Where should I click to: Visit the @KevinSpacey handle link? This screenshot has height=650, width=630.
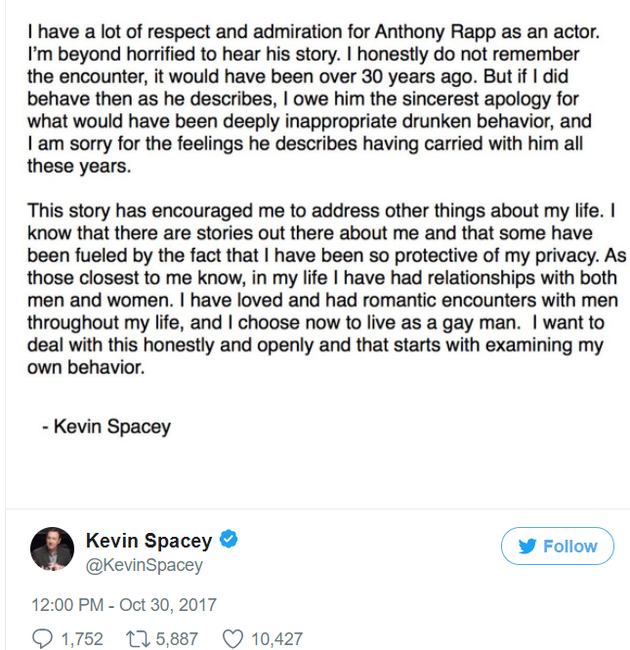[x=144, y=565]
